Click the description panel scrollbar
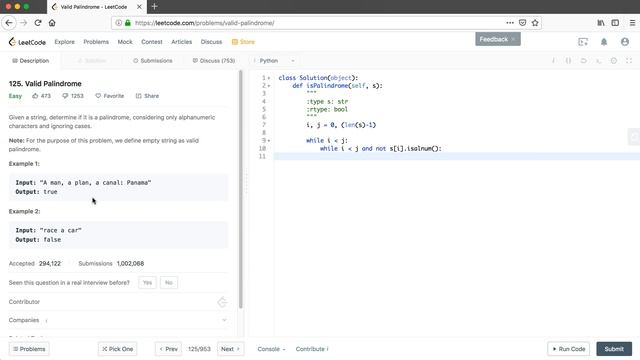This screenshot has width=640, height=360. pyautogui.click(x=241, y=189)
